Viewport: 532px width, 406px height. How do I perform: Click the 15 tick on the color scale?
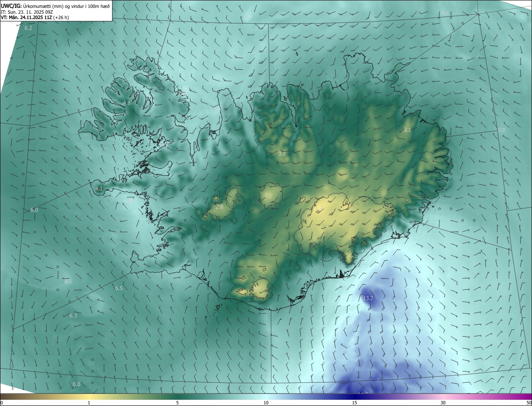pos(355,403)
